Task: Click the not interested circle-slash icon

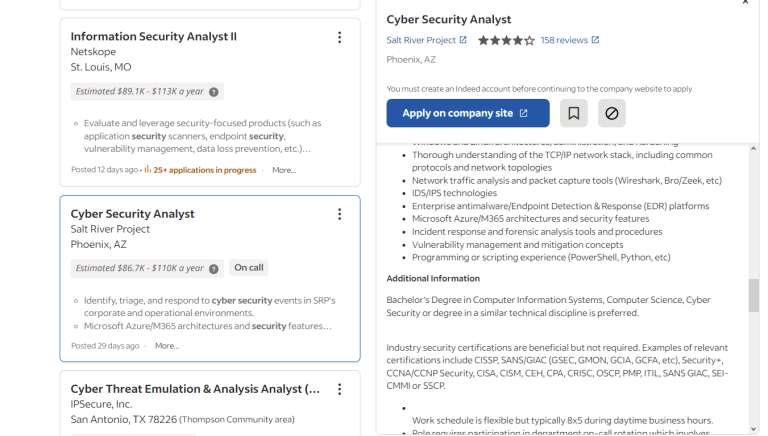Action: 612,113
